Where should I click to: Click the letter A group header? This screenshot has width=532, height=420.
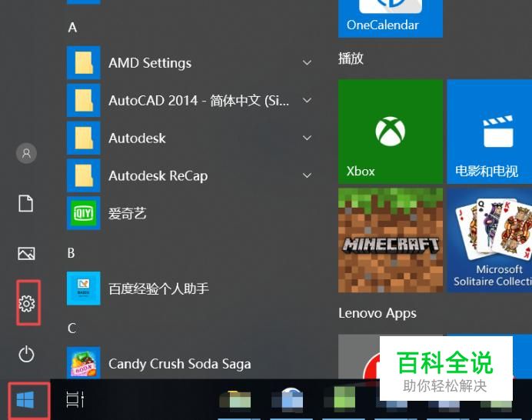pyautogui.click(x=72, y=28)
